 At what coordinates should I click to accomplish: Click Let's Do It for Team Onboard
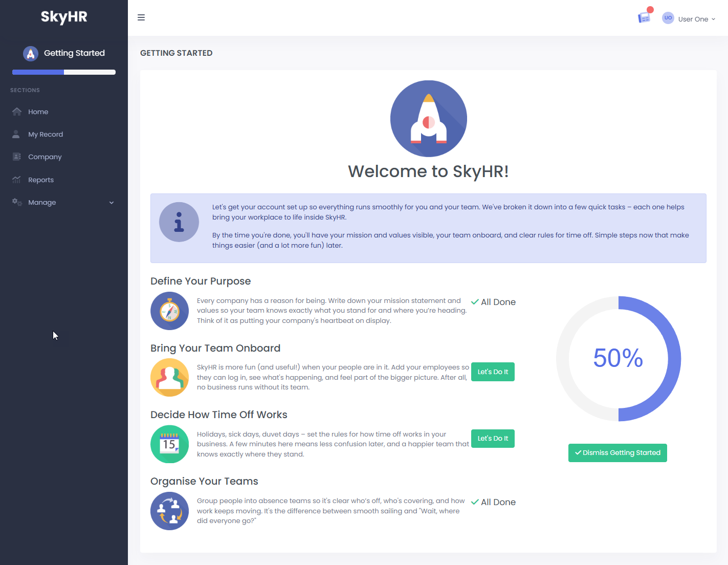(x=492, y=372)
